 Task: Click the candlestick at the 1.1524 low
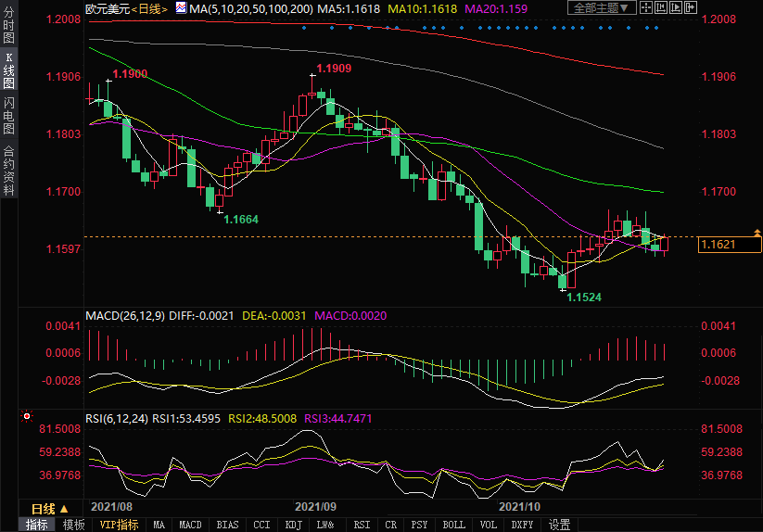[562, 279]
